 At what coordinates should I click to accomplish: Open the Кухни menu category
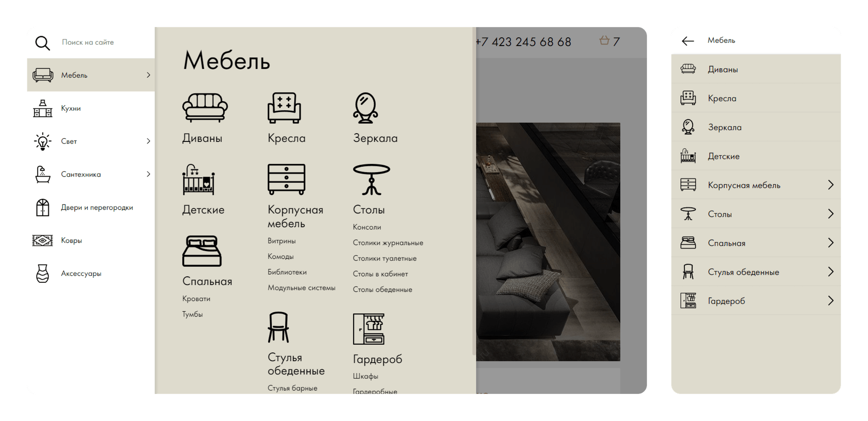pos(71,108)
